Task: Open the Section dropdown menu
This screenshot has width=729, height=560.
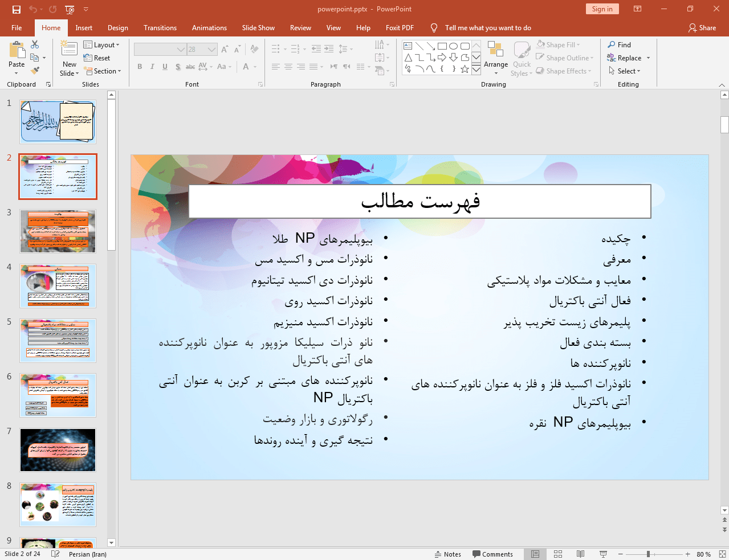Action: coord(103,71)
